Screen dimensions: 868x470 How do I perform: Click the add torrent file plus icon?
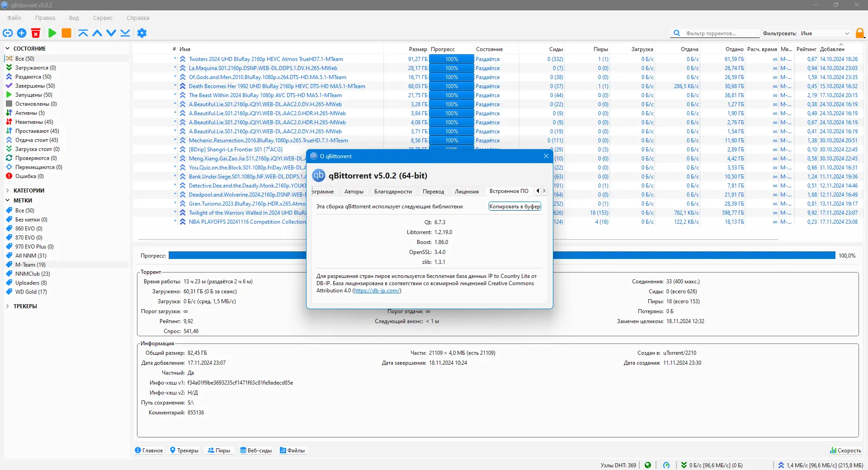22,33
